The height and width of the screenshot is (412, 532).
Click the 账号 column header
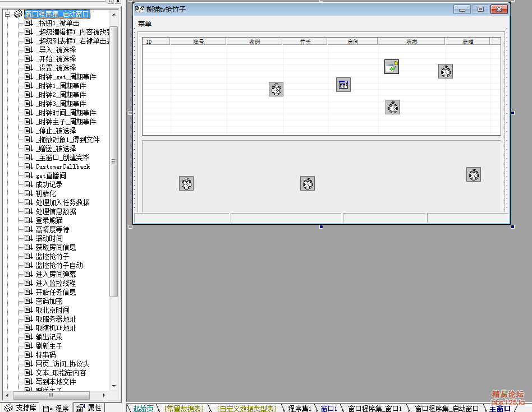tap(198, 41)
